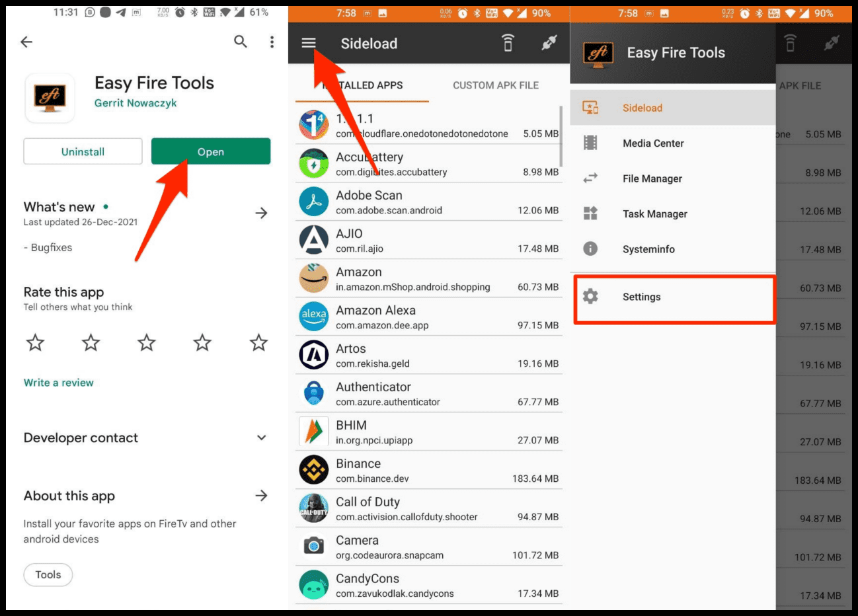Click the Uninstall button

[83, 151]
